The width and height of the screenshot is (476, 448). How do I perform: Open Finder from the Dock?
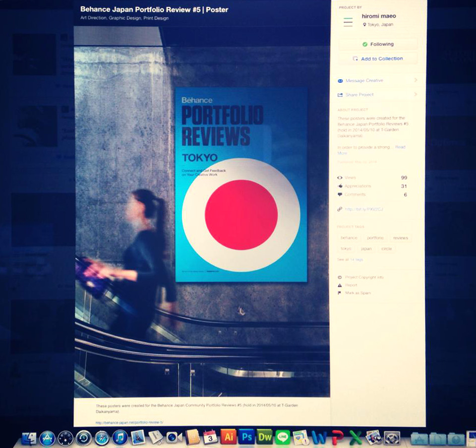(x=29, y=439)
